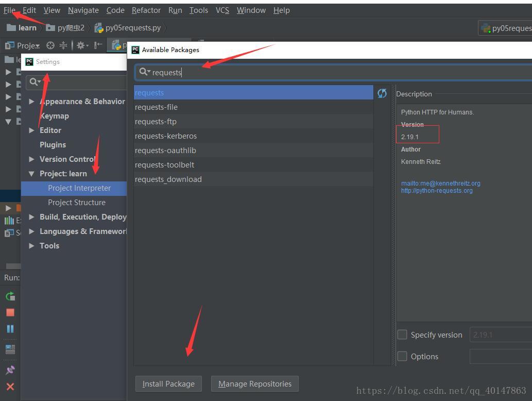The image size is (532, 401).
Task: Click the Install Package button
Action: 168,383
